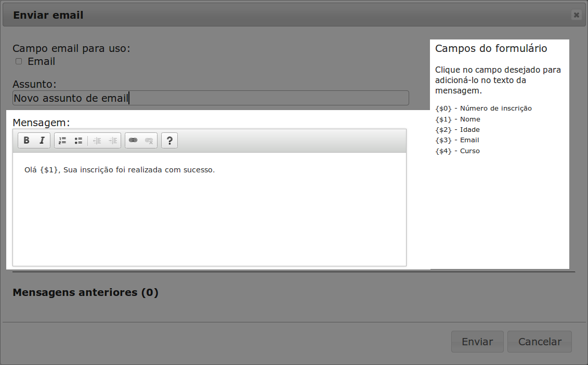Toggle bold formatting in message editor

point(27,141)
